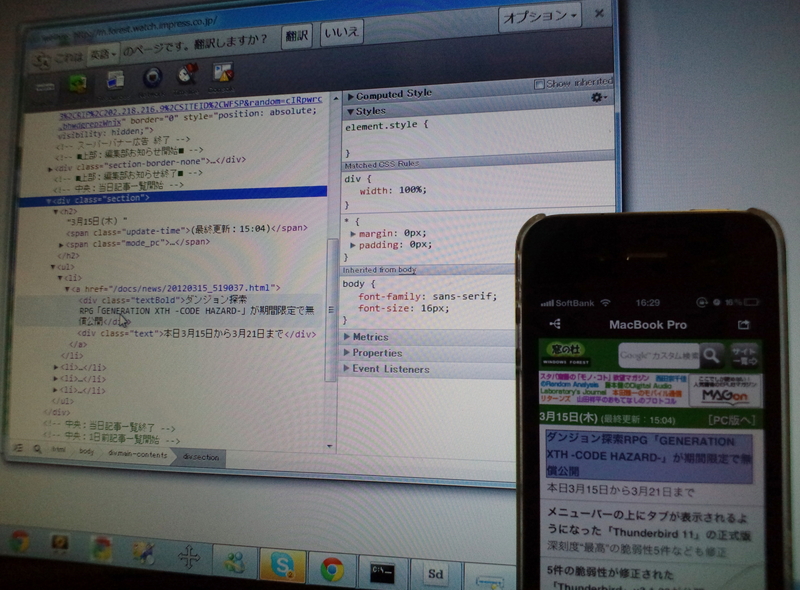Click the leftmost Chrome icon in taskbar
800x590 pixels.
(x=19, y=542)
